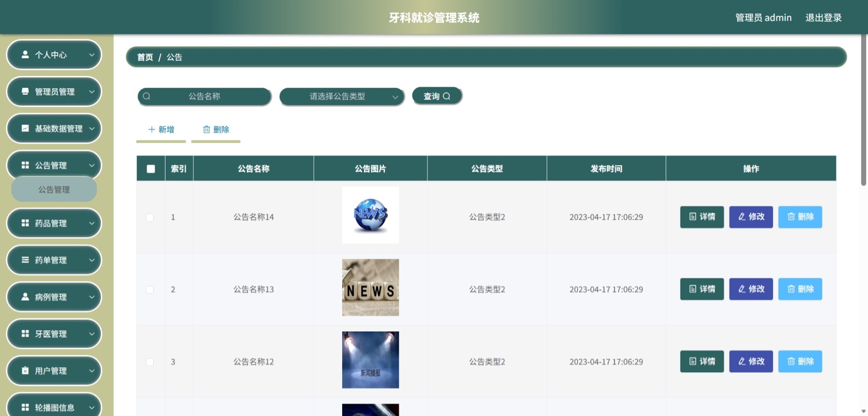The height and width of the screenshot is (416, 868).
Task: Open the 用户管理 sidebar menu
Action: (54, 371)
